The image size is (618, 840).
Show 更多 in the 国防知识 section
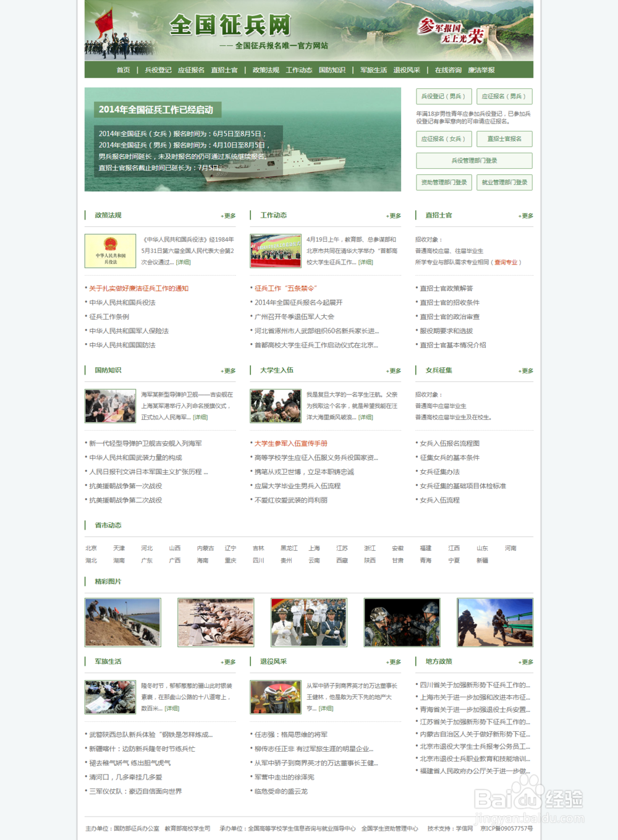coord(228,371)
